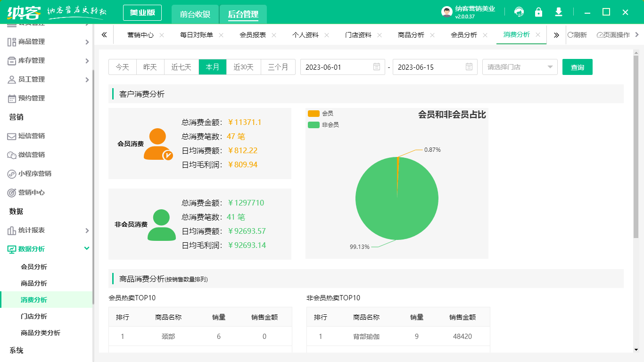
Task: Click the download icon in title bar
Action: (x=558, y=12)
